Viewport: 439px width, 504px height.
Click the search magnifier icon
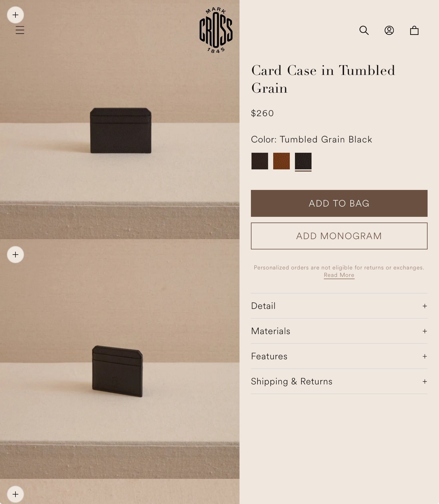pos(364,30)
